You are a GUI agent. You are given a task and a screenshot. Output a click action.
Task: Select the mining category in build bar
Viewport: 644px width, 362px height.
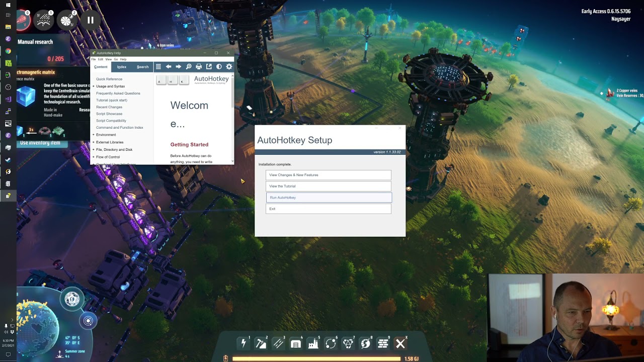[261, 343]
